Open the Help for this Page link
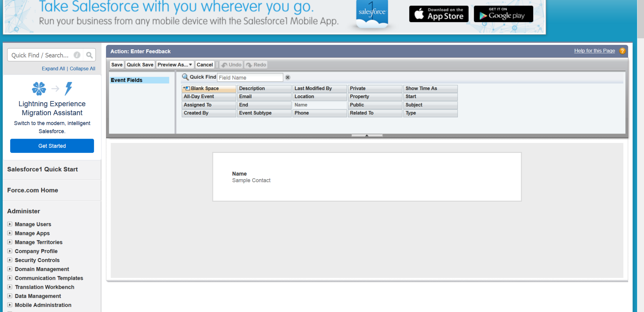 pos(594,51)
